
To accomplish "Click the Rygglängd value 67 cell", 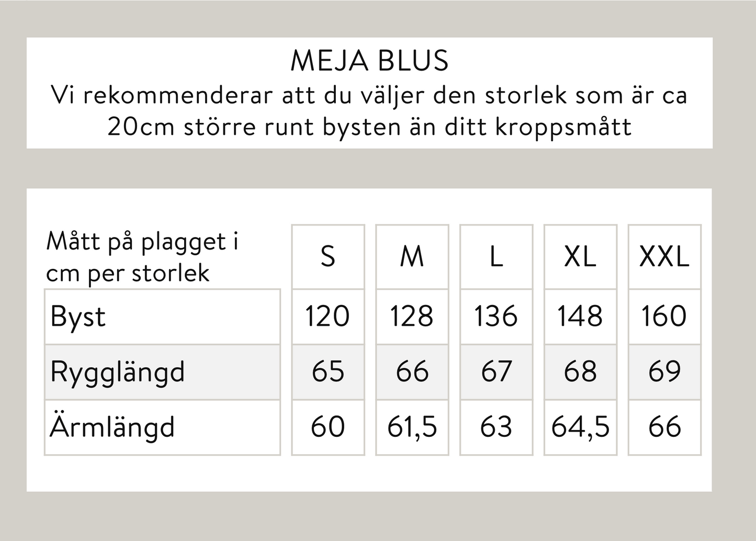I will (x=496, y=372).
